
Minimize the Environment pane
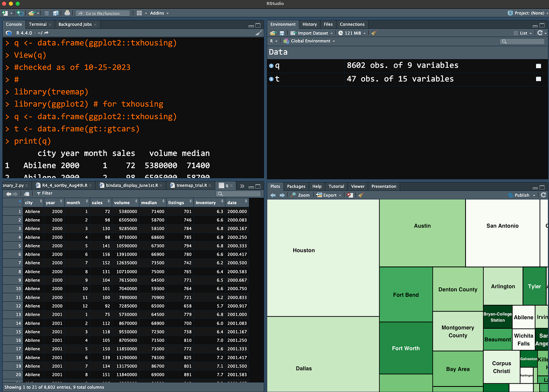(x=535, y=25)
